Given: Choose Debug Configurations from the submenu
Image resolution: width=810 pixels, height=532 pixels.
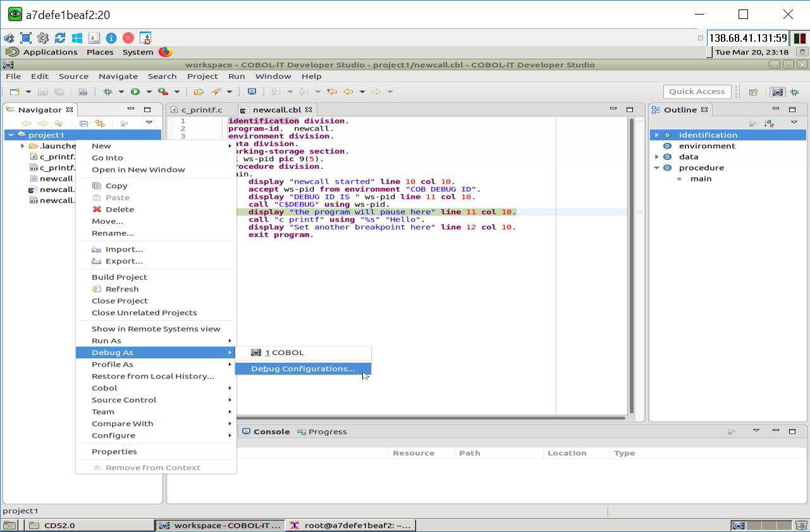Looking at the screenshot, I should pos(303,368).
